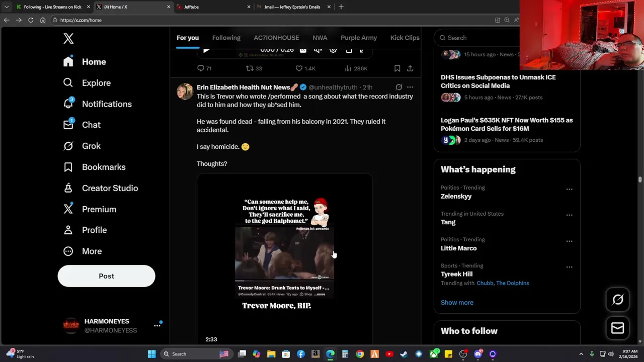Reply to the post with 71 comments
This screenshot has width=644, height=362.
[x=204, y=68]
